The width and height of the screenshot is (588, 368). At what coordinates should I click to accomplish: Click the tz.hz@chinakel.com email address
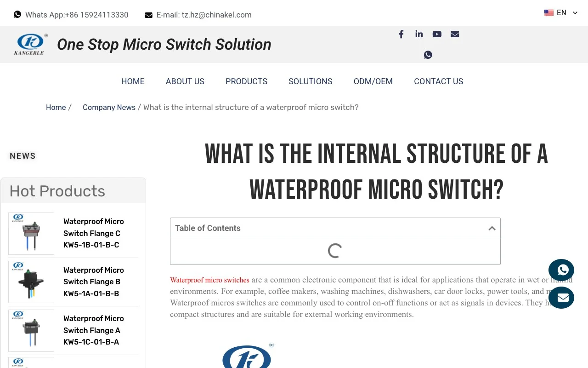[217, 15]
